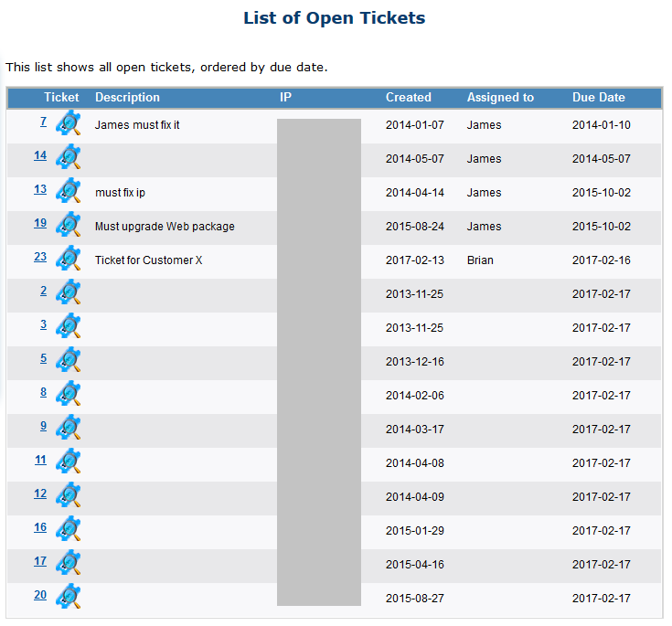Inspect ticket 13 via its gear icon

(69, 190)
